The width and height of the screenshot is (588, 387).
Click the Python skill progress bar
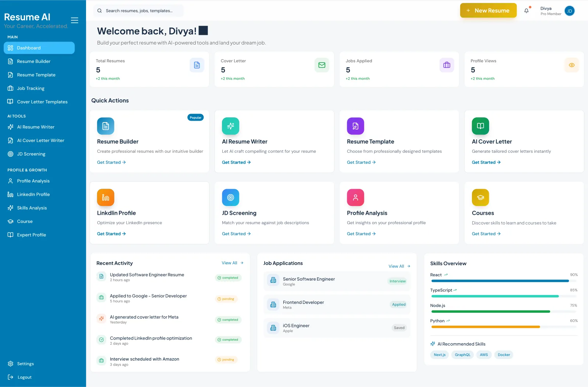[504, 327]
